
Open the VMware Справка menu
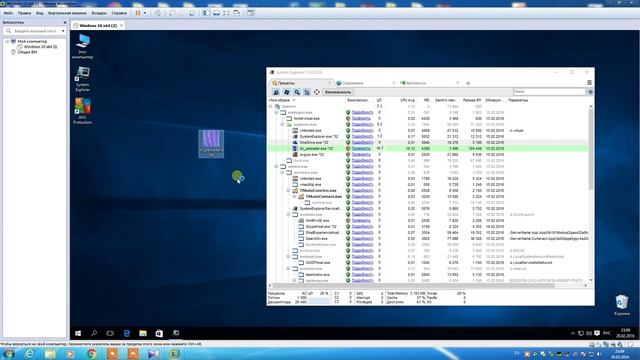click(119, 13)
